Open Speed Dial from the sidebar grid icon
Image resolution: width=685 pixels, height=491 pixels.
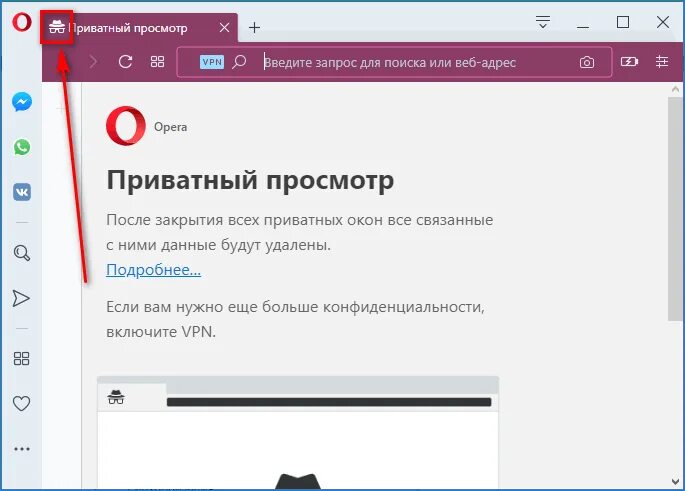[x=21, y=359]
